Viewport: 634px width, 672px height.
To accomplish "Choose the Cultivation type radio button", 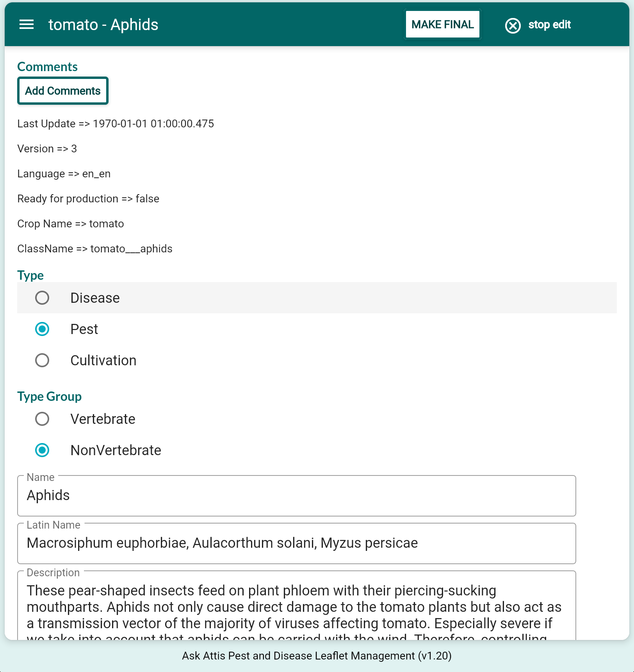I will click(x=42, y=360).
